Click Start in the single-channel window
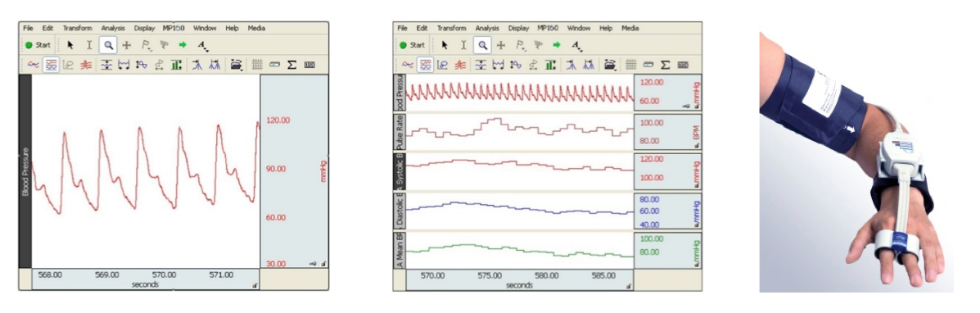 [x=38, y=45]
